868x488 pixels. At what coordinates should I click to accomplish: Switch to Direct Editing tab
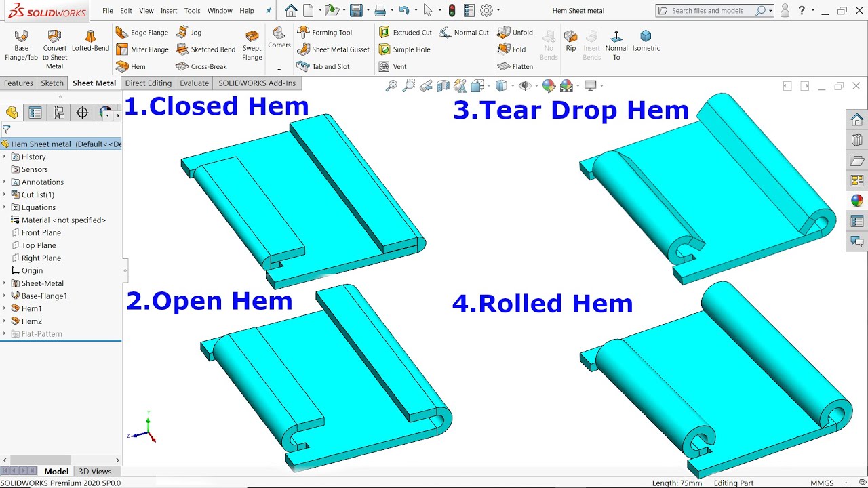coord(149,83)
